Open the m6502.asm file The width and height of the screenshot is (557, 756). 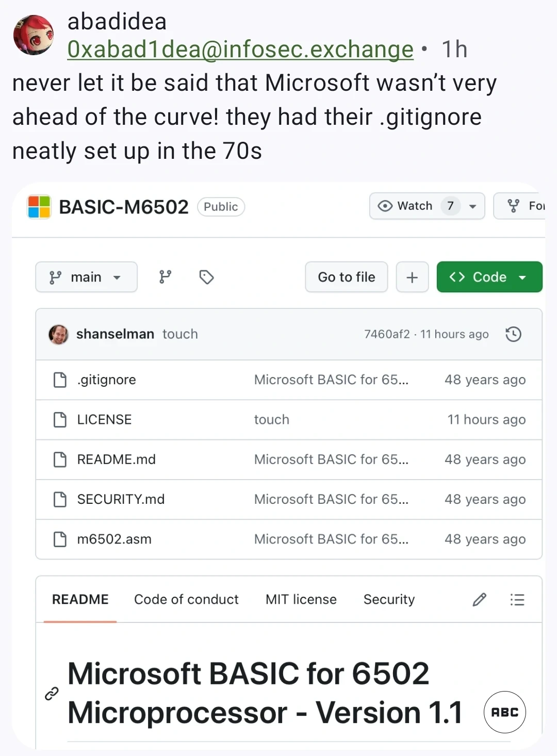tap(114, 539)
